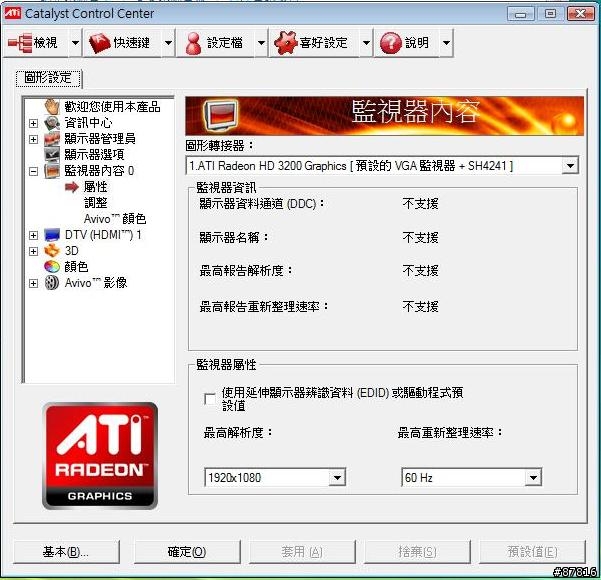Click the 監視器內容 banner monitor image

[220, 115]
